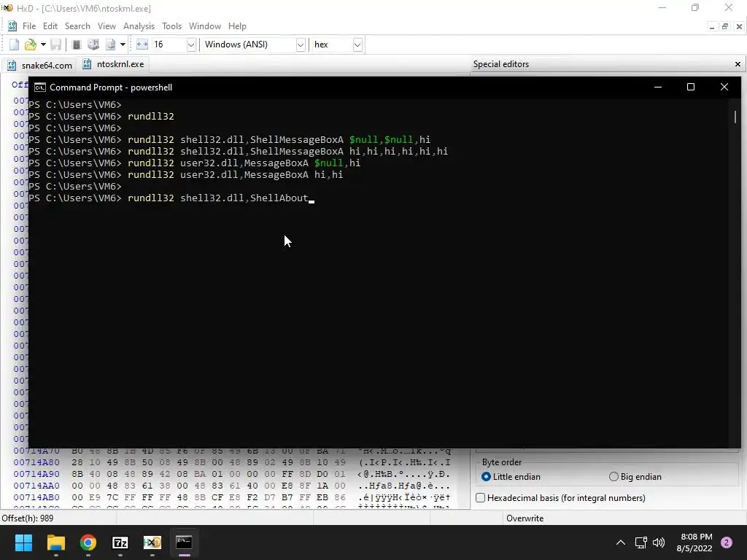Image resolution: width=747 pixels, height=560 pixels.
Task: Open 7-Zip from taskbar
Action: coord(120,542)
